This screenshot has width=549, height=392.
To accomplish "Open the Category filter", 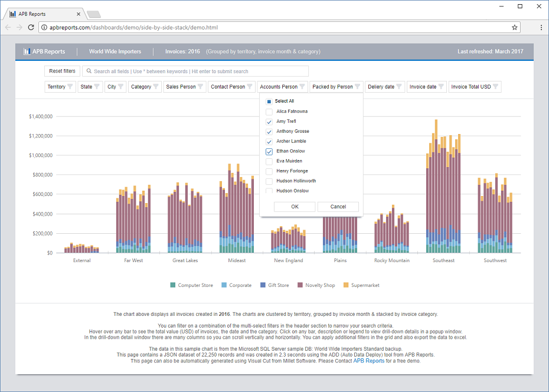I will [x=145, y=87].
